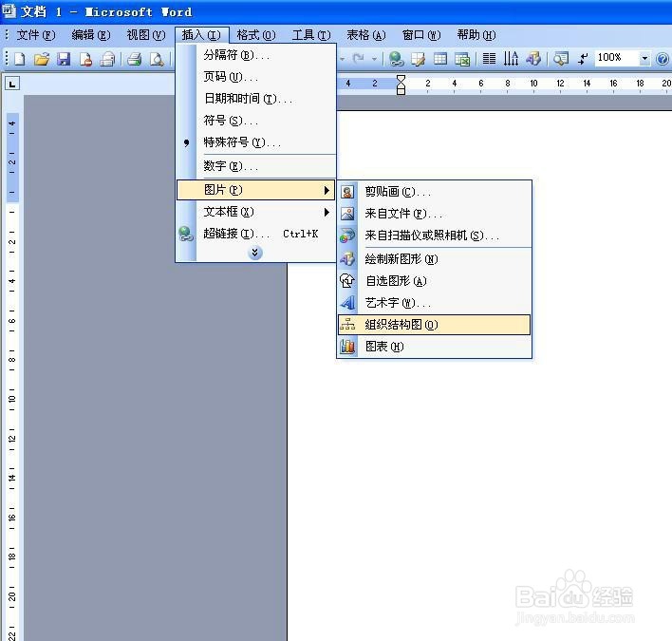
Task: Click the Redo arrow icon
Action: [358, 58]
